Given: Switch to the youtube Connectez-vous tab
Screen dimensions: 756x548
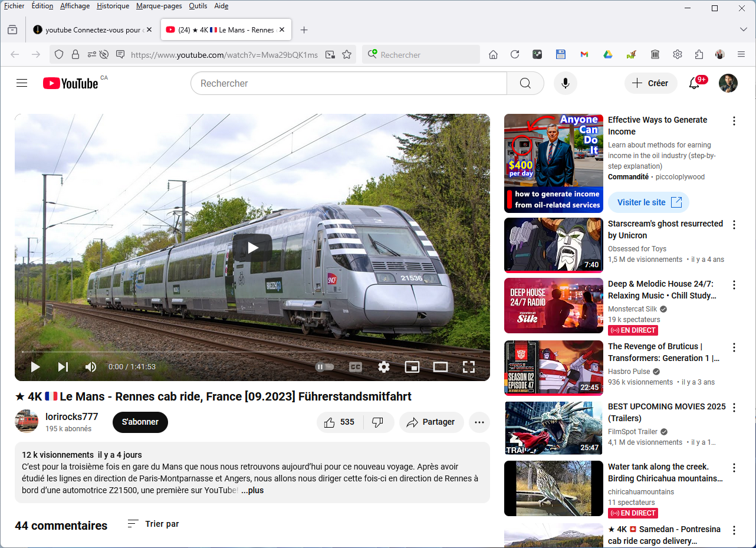Looking at the screenshot, I should (91, 29).
